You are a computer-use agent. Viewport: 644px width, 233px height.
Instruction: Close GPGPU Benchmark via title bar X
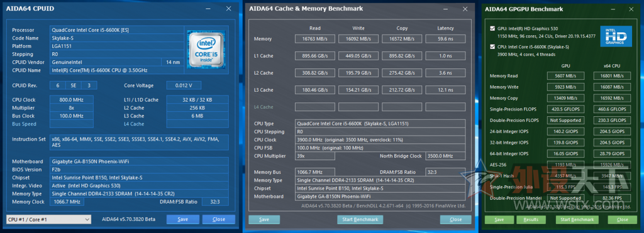[x=631, y=9]
